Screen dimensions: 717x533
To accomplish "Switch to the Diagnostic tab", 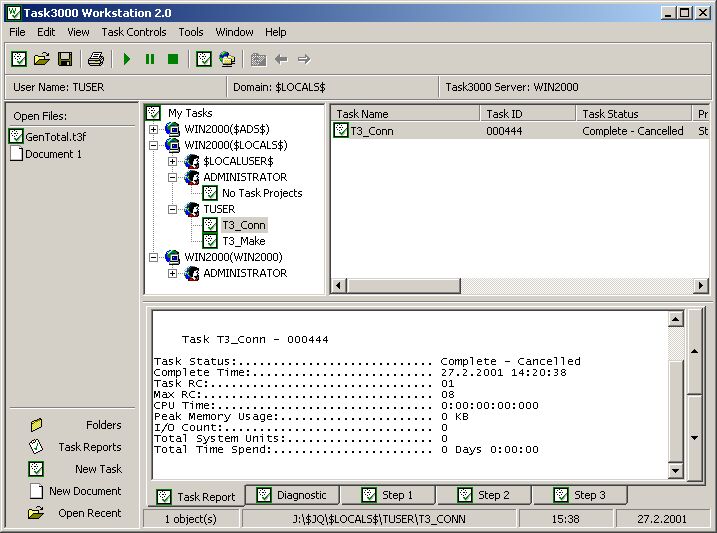I will (292, 495).
